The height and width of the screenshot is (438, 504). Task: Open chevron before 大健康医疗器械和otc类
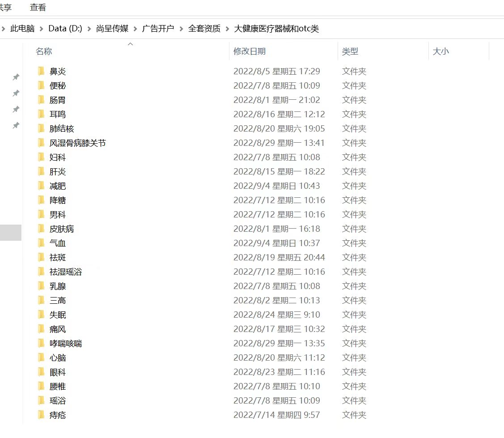coord(228,29)
